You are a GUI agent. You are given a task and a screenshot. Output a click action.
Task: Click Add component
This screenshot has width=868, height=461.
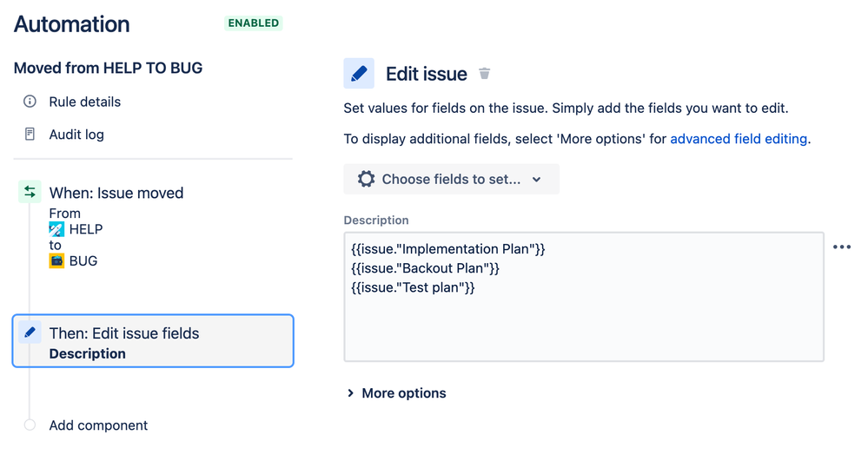click(98, 425)
